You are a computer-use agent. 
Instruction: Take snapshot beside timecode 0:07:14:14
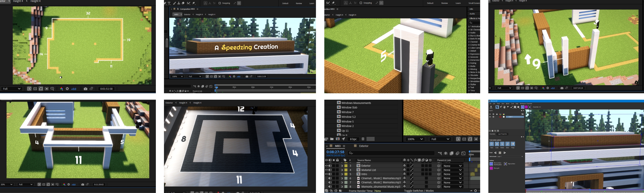click(562, 88)
